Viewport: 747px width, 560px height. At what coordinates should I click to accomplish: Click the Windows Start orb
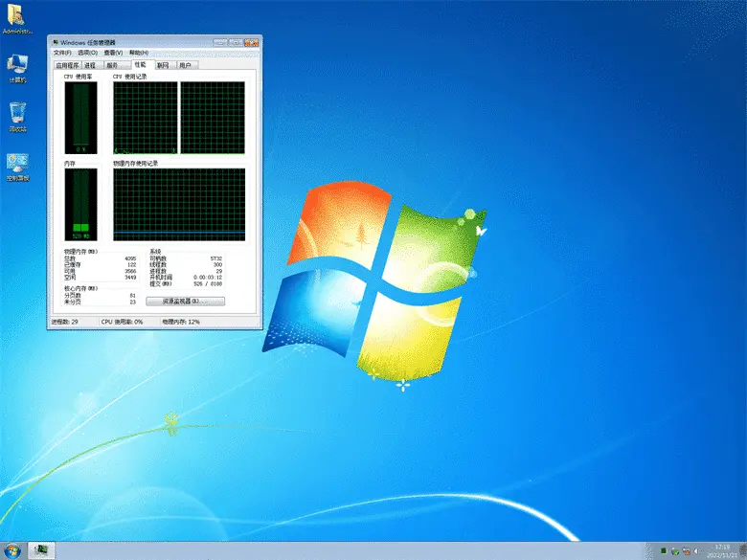pyautogui.click(x=11, y=550)
